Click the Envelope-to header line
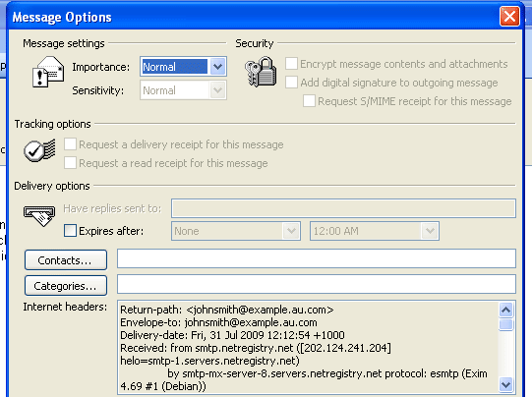This screenshot has width=532, height=397. 218,322
